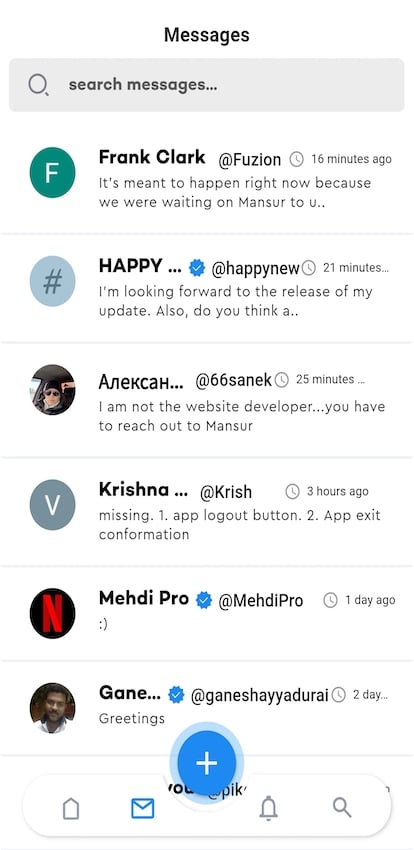This screenshot has height=850, width=414.
Task: Open Krishna's message about app logout button
Action: point(240,525)
